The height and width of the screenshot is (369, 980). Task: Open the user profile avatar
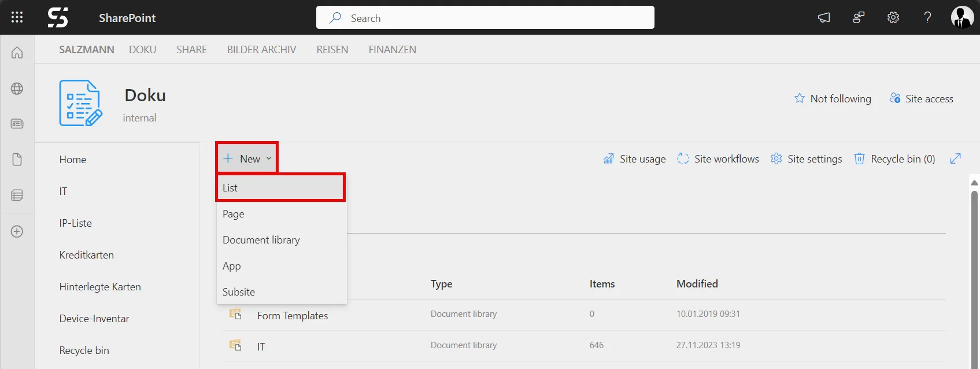962,17
